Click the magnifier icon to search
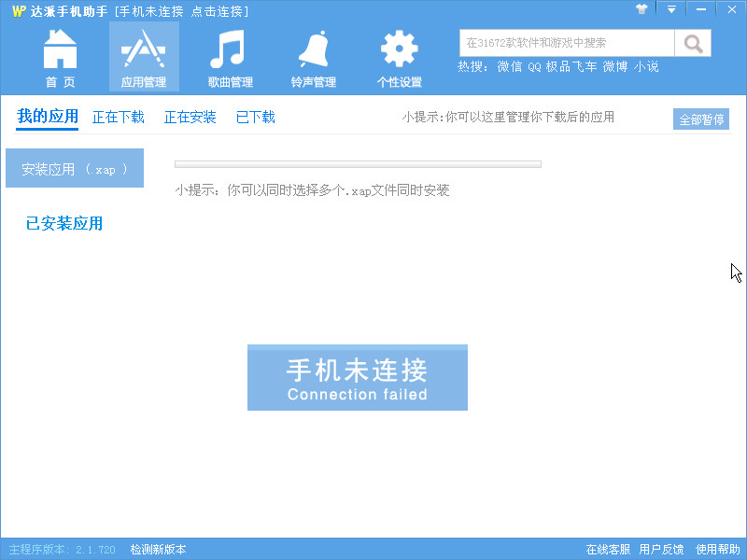Screen dimensions: 747x560 pos(692,42)
